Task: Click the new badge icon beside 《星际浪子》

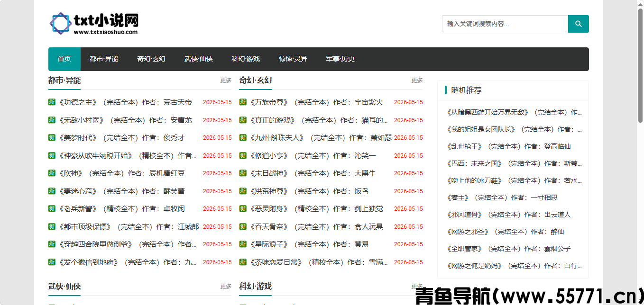Action: pyautogui.click(x=243, y=244)
